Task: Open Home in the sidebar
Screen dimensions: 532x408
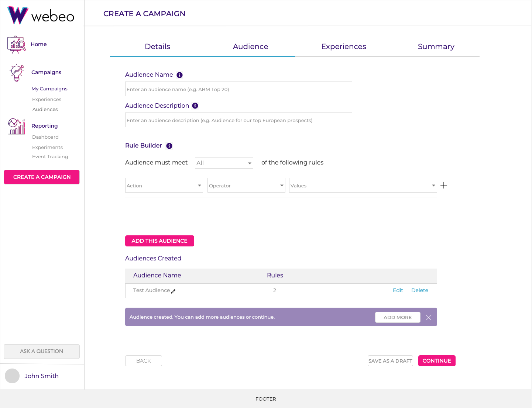Action: tap(39, 44)
